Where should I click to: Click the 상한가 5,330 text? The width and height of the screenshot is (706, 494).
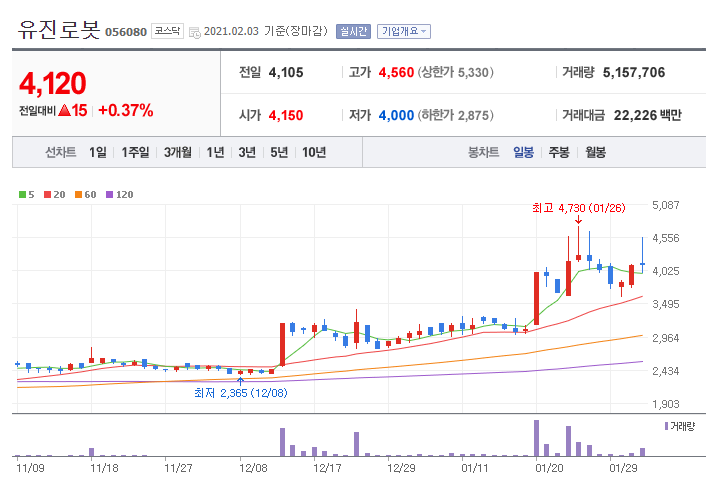pyautogui.click(x=456, y=73)
